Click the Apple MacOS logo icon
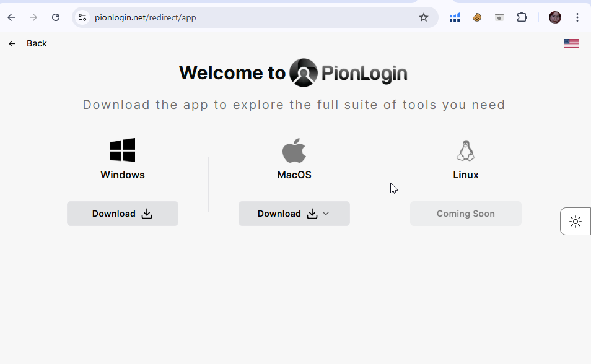Viewport: 591px width, 364px height. click(294, 150)
